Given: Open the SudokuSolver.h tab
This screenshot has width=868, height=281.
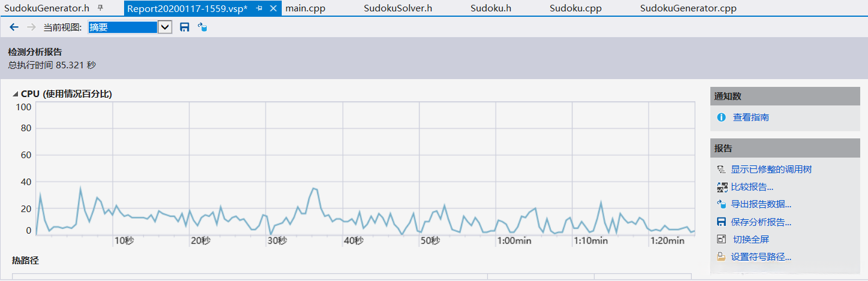Looking at the screenshot, I should click(x=398, y=8).
